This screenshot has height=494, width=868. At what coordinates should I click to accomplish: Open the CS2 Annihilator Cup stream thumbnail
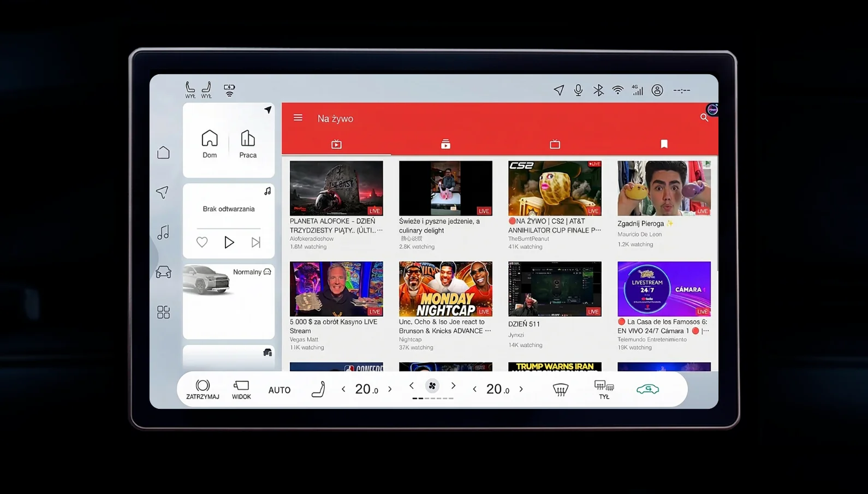[x=555, y=188]
